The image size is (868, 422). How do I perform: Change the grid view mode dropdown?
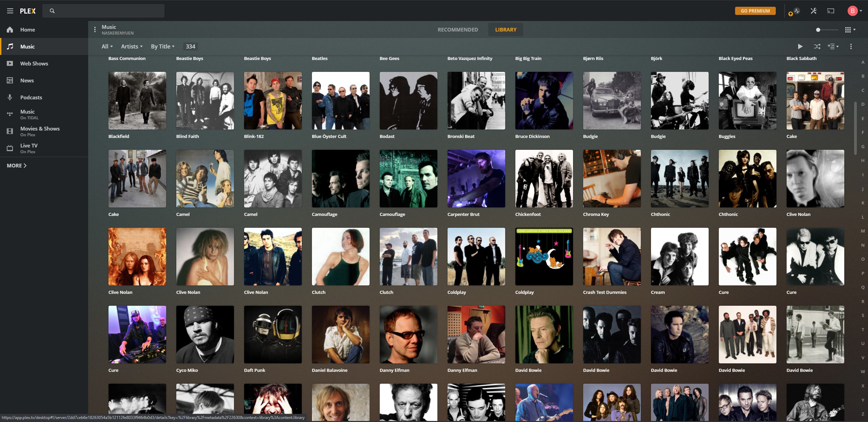point(850,30)
